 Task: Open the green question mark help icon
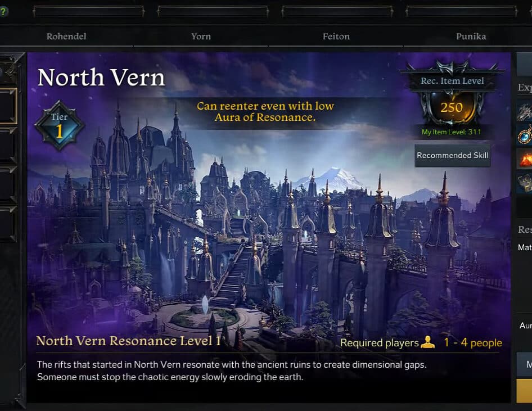point(3,12)
